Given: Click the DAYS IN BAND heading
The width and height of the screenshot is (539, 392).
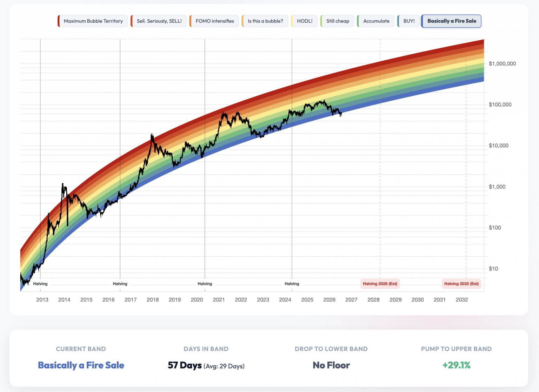Looking at the screenshot, I should [206, 349].
